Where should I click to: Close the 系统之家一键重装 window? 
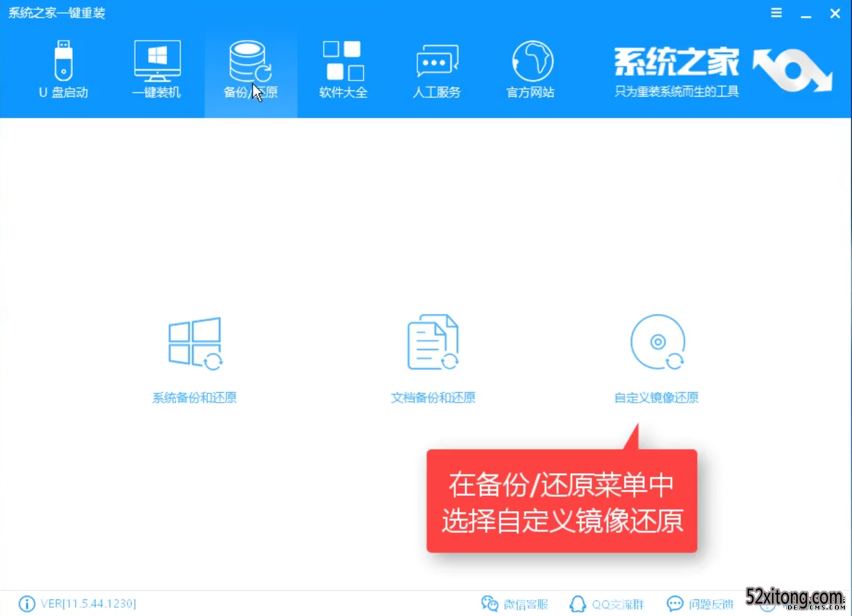click(835, 13)
